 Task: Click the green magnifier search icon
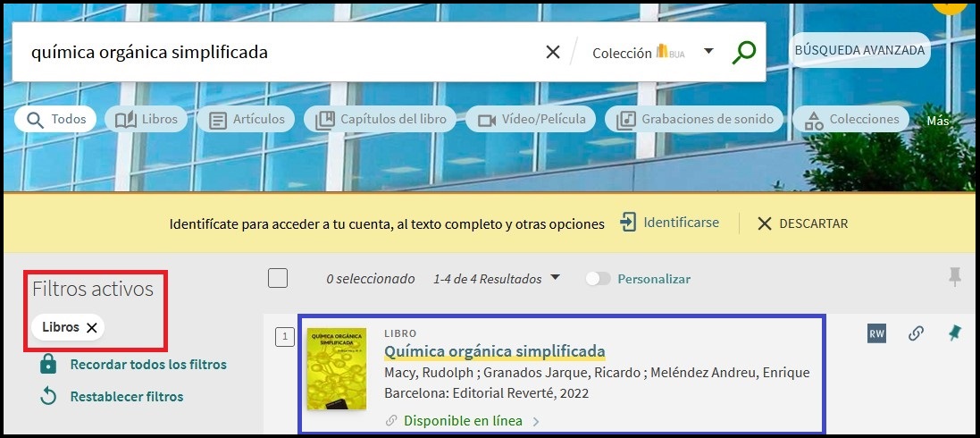pos(743,52)
